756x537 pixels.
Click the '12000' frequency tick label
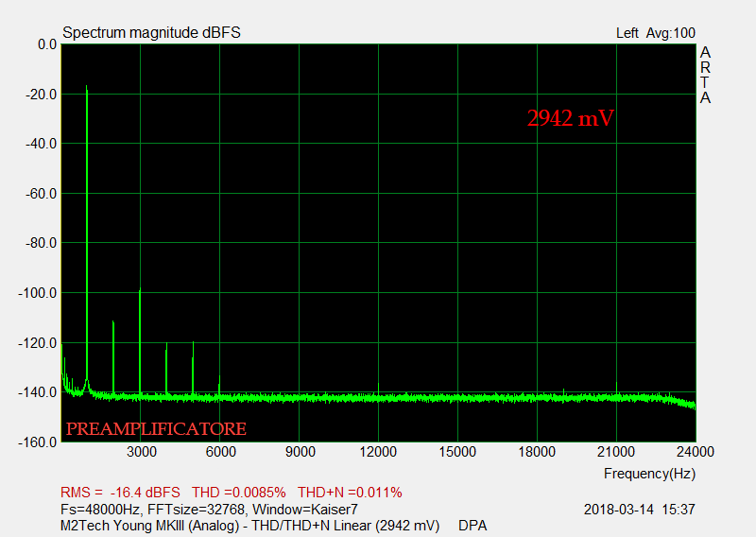[378, 452]
